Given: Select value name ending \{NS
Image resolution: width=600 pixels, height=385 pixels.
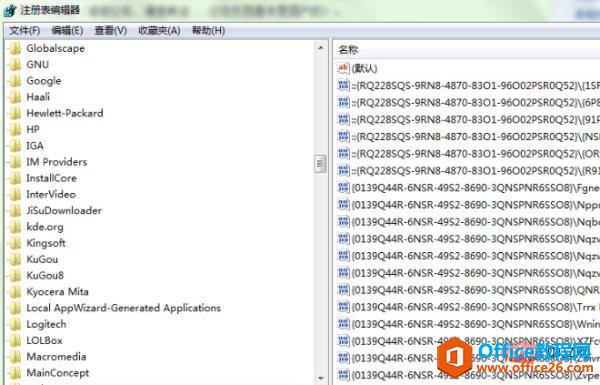Looking at the screenshot, I should point(475,136).
